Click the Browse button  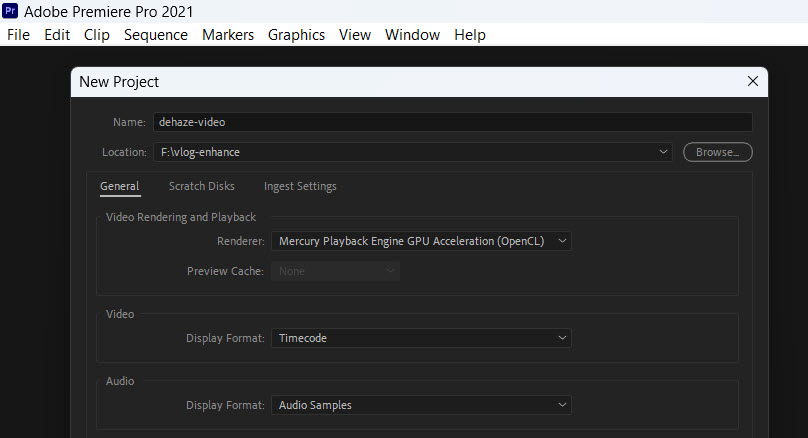pyautogui.click(x=718, y=152)
